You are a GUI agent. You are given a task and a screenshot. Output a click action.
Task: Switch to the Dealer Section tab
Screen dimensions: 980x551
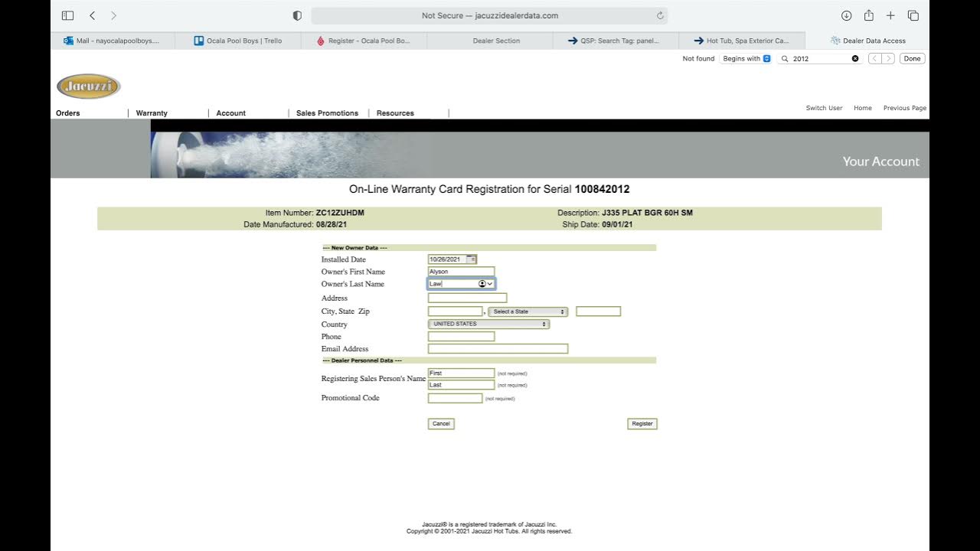pyautogui.click(x=490, y=41)
